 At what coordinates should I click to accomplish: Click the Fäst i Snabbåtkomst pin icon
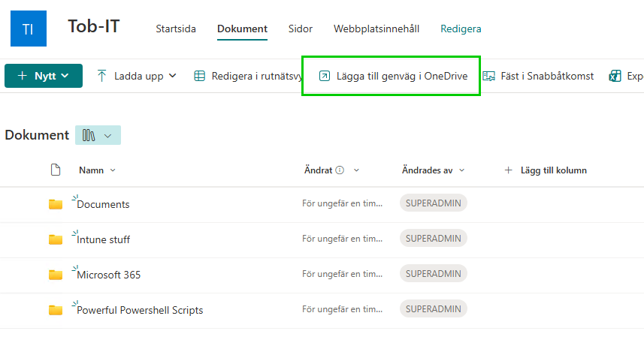click(x=489, y=76)
